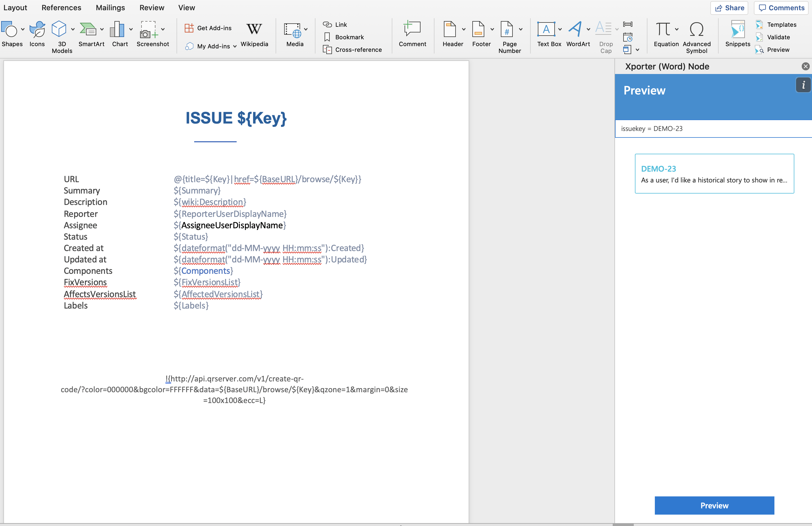Expand the My Add-ins dropdown
This screenshot has height=526, width=812.
tap(235, 46)
